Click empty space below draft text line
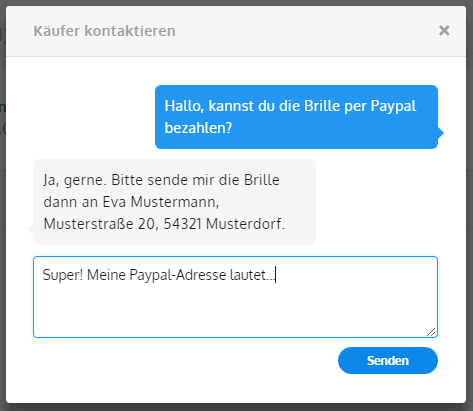 tap(233, 310)
